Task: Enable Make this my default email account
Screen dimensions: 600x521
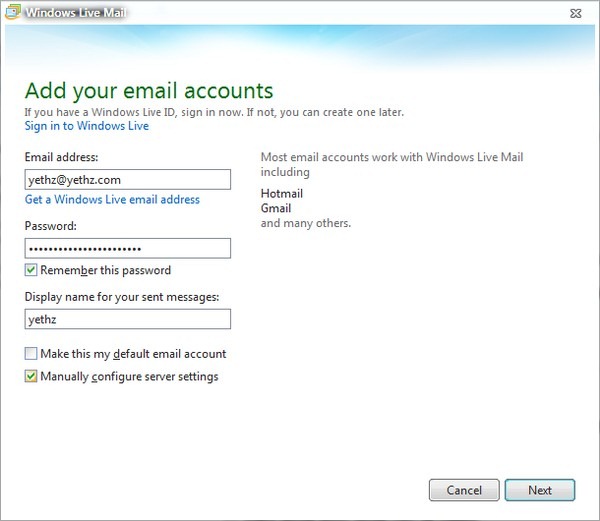Action: (x=31, y=354)
